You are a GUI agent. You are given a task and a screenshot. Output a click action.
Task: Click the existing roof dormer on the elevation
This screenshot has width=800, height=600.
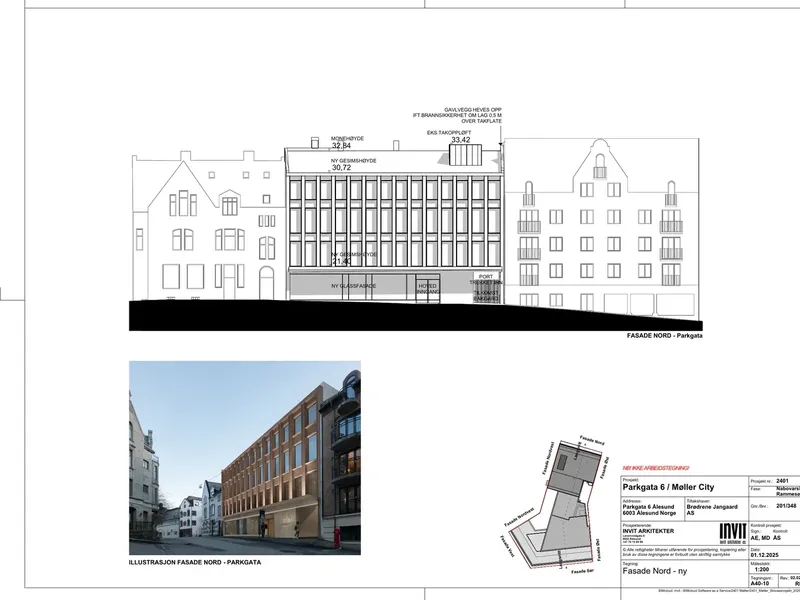point(465,155)
